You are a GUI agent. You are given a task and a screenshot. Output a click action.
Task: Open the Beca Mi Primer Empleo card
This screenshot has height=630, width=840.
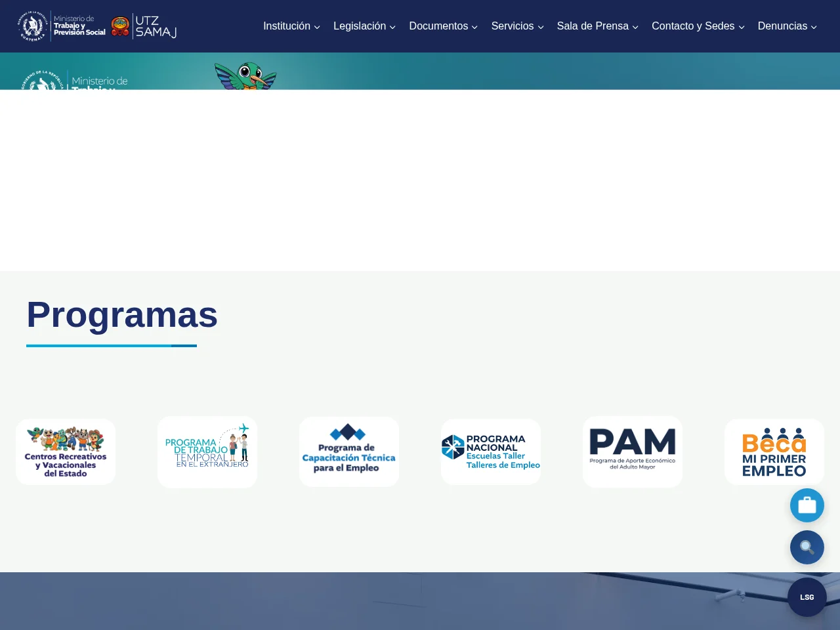(x=774, y=452)
